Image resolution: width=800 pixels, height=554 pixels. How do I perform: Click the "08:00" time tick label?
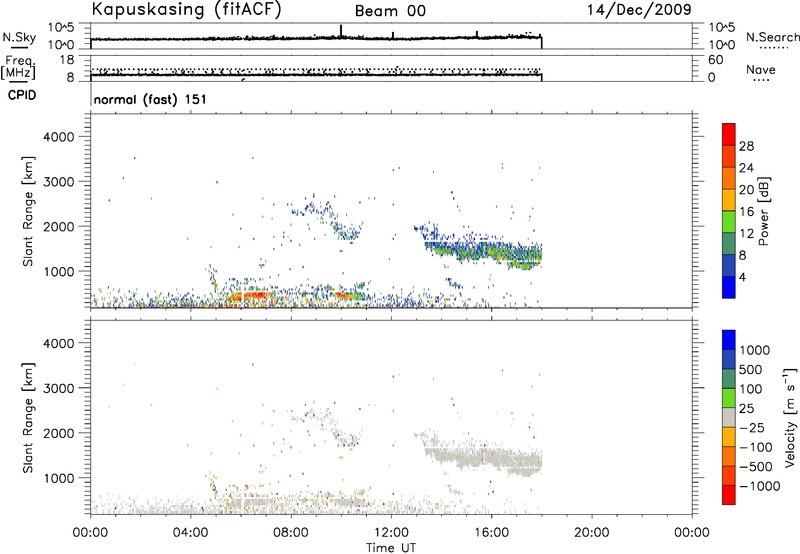tap(291, 533)
